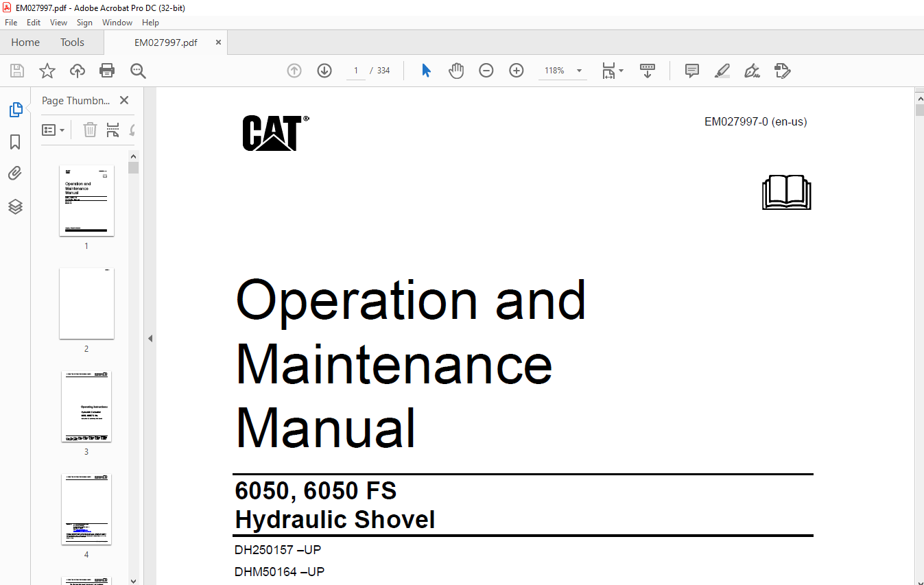Upload file to cloud icon
This screenshot has width=924, height=585.
(x=78, y=71)
